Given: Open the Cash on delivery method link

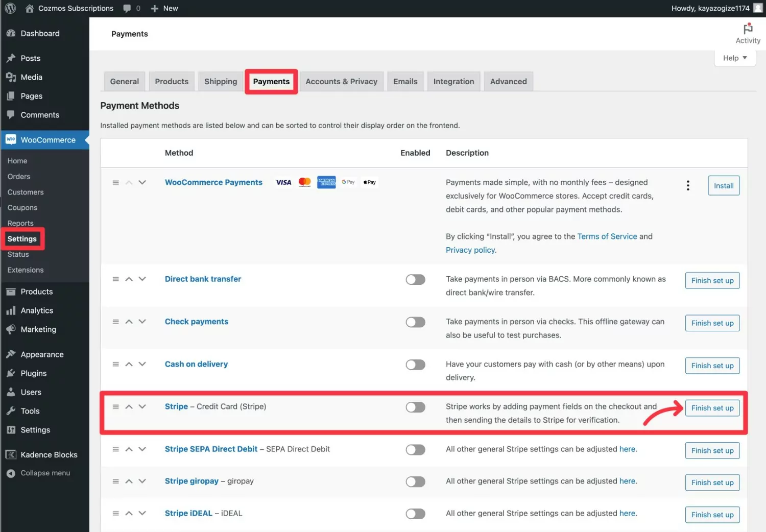Looking at the screenshot, I should pos(196,364).
